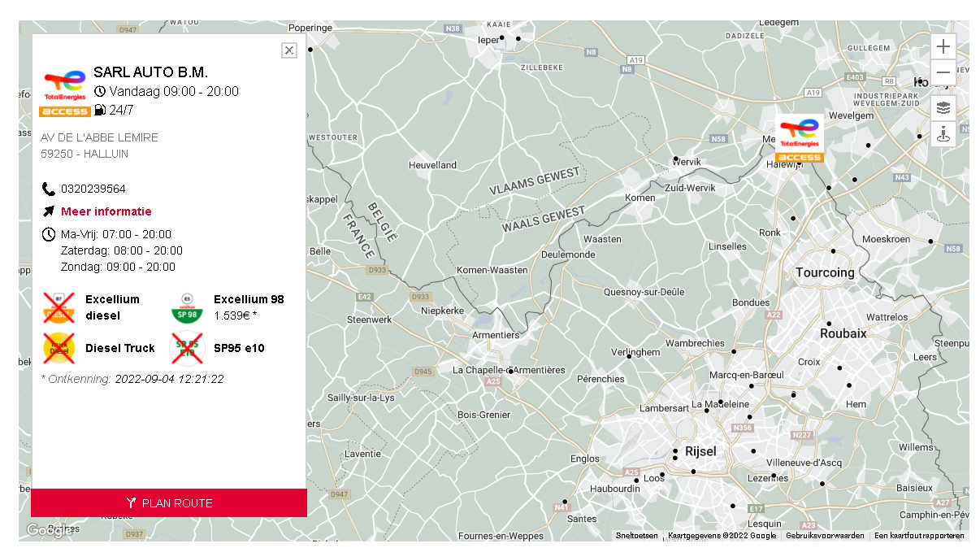
Task: Click the Diesel Truck label
Action: pos(120,348)
